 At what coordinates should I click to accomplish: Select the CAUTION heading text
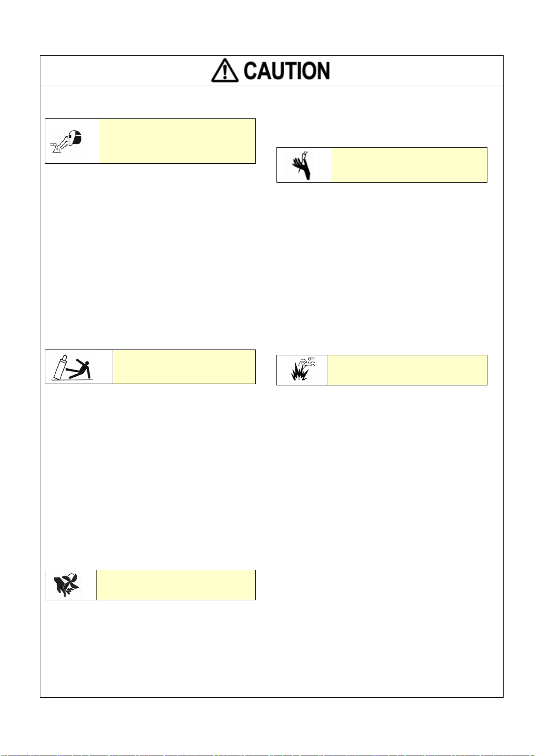click(287, 71)
